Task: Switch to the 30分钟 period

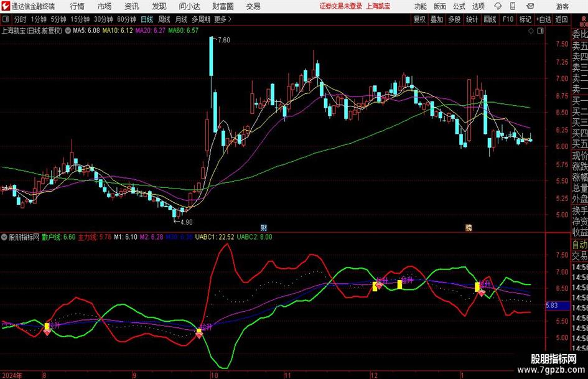Action: (x=103, y=19)
